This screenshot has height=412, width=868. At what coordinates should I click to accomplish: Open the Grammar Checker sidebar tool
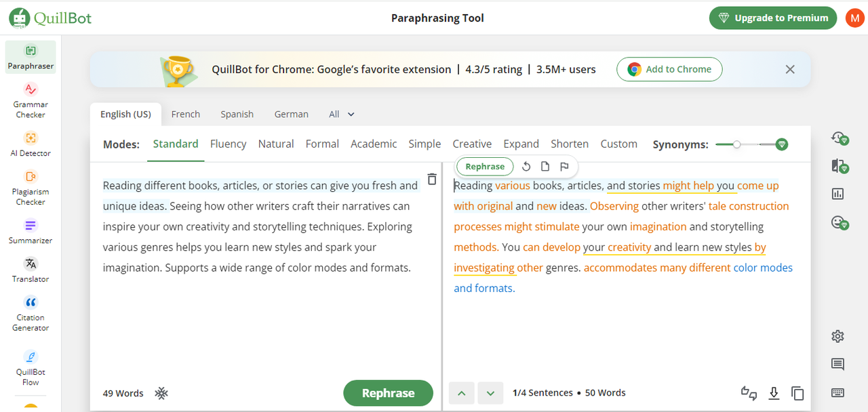point(31,100)
